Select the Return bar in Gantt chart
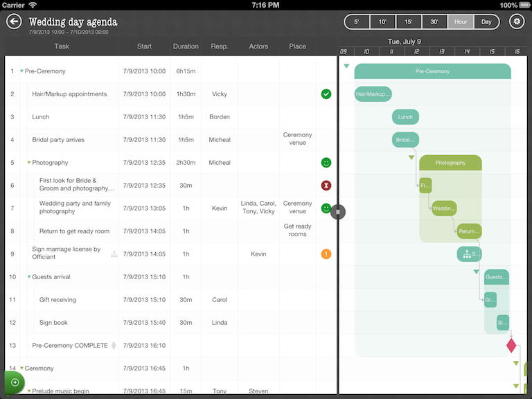The width and height of the screenshot is (532, 399). click(x=469, y=231)
